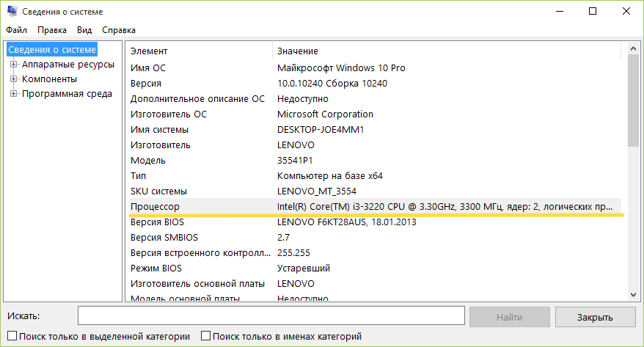
Task: Click the Элемент column header
Action: [x=200, y=51]
